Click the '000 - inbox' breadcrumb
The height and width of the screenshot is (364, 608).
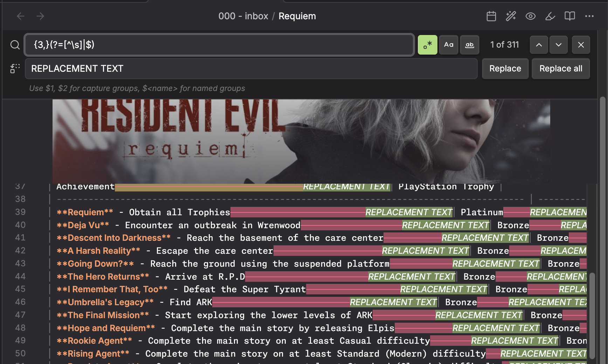tap(243, 16)
